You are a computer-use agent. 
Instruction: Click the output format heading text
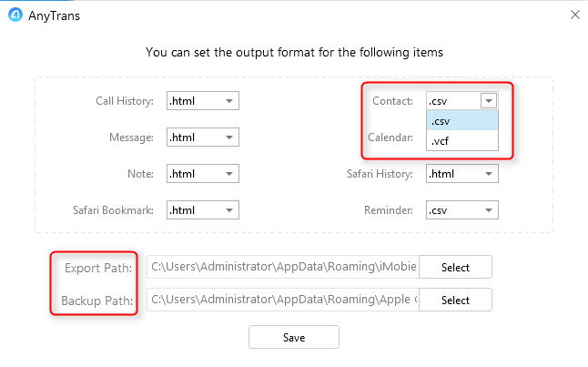(294, 52)
